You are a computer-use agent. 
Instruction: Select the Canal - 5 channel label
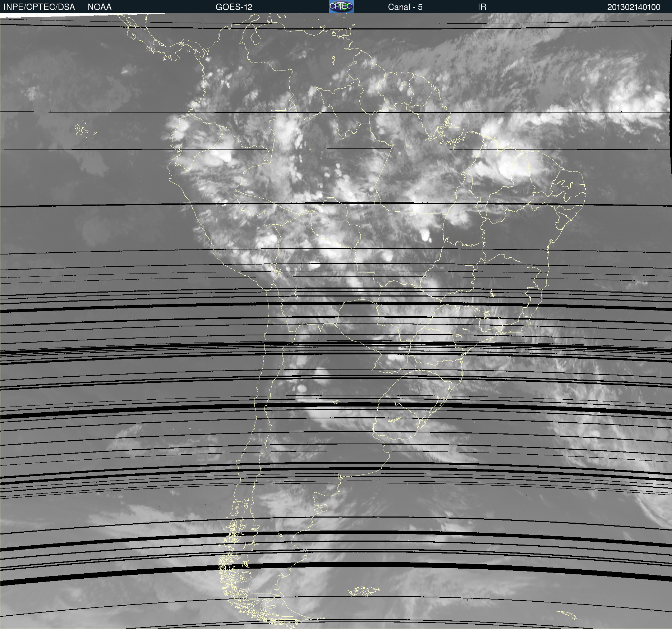[405, 7]
